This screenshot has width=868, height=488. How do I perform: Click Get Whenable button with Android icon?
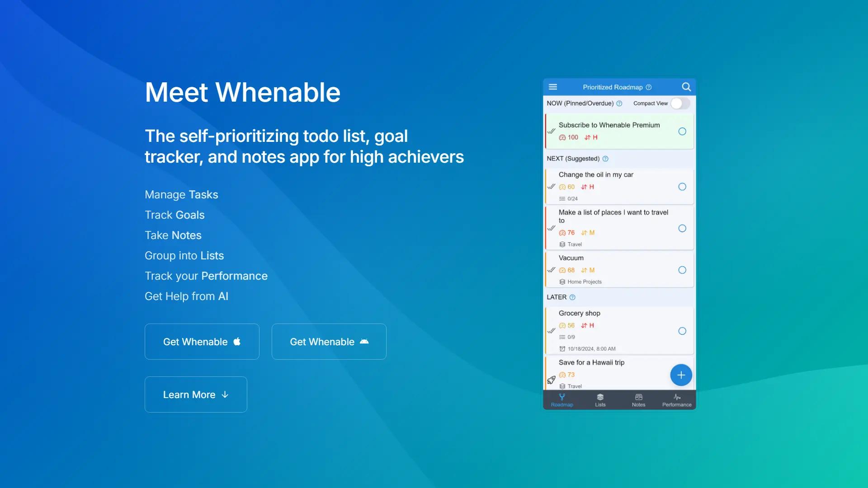pyautogui.click(x=329, y=342)
